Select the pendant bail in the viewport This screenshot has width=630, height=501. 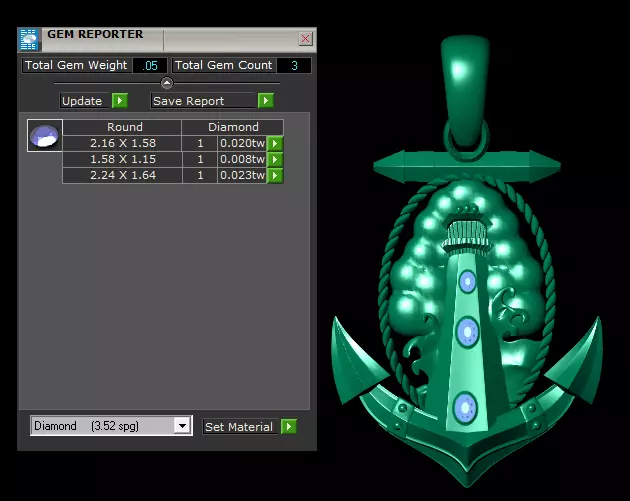(x=465, y=90)
